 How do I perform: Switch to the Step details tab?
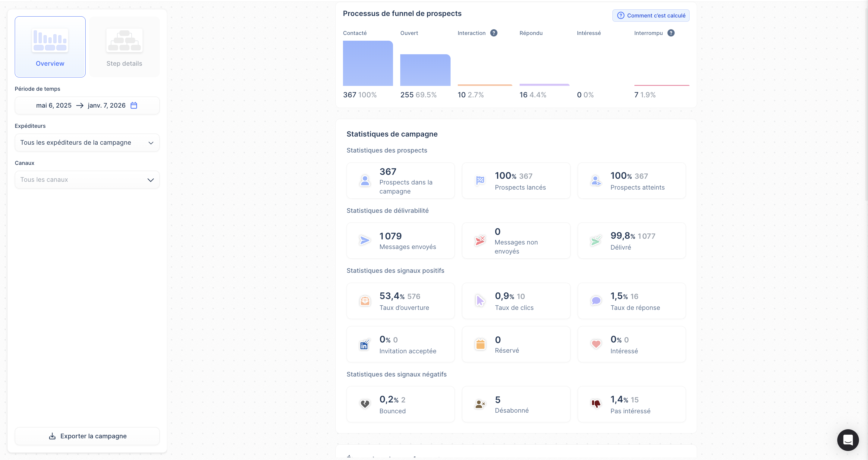(x=124, y=47)
